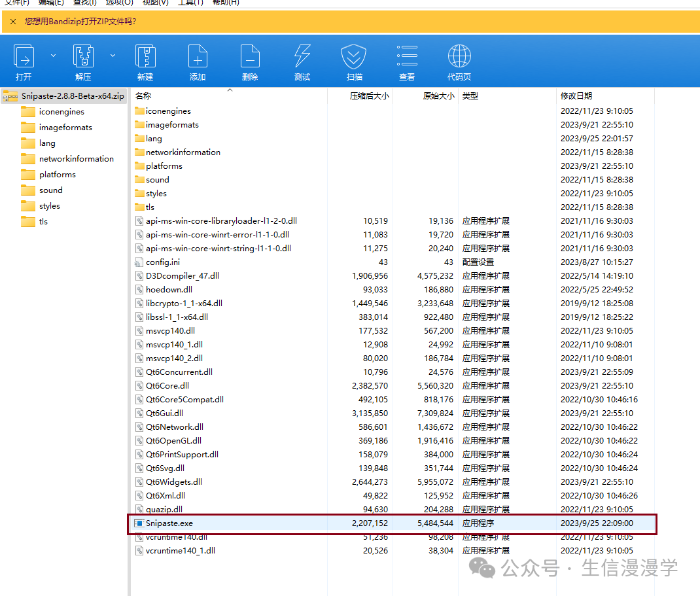Click styles folder icon in file list
The width and height of the screenshot is (700, 596).
click(x=139, y=193)
